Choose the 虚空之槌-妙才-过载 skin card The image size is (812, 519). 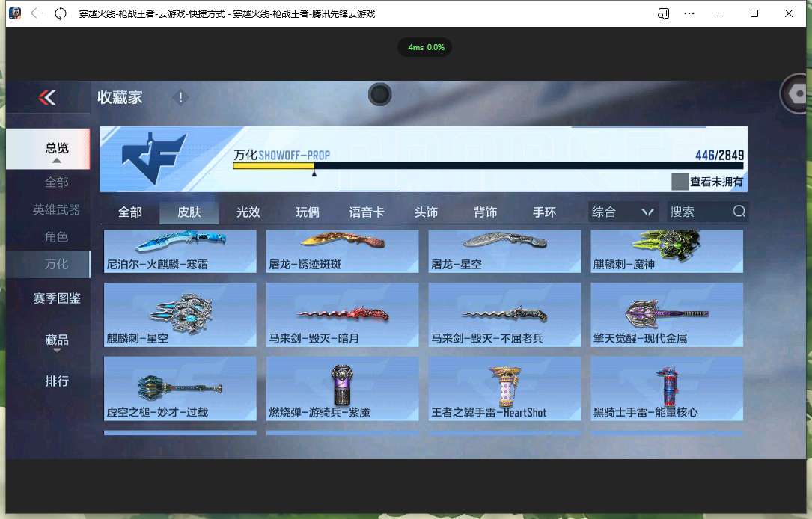pyautogui.click(x=180, y=389)
